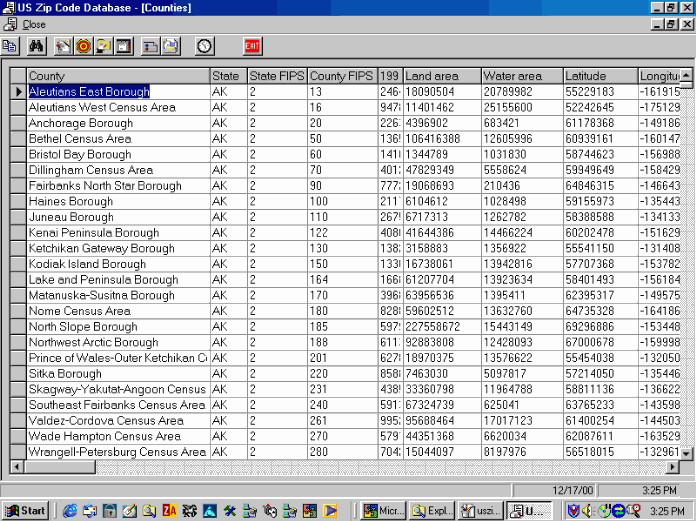
Task: Click row selector for Aleutians East Borough
Action: (17, 92)
